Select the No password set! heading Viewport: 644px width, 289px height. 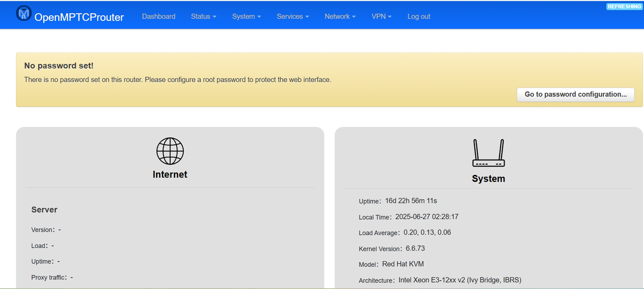click(x=59, y=66)
